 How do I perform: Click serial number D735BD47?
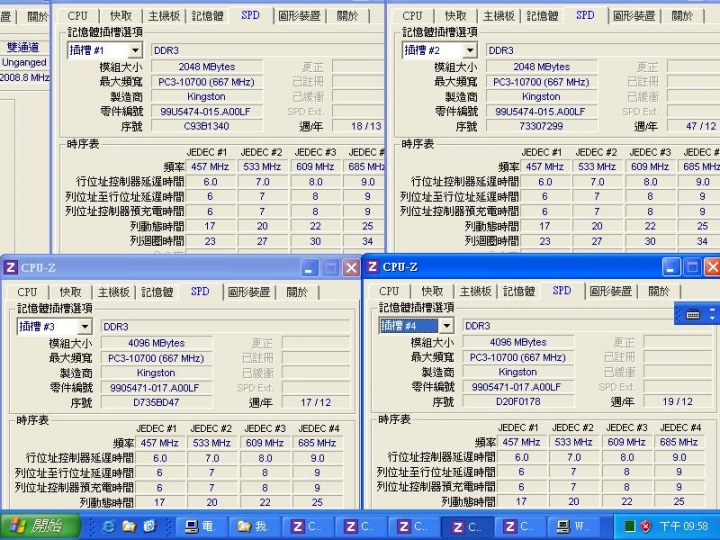click(156, 403)
